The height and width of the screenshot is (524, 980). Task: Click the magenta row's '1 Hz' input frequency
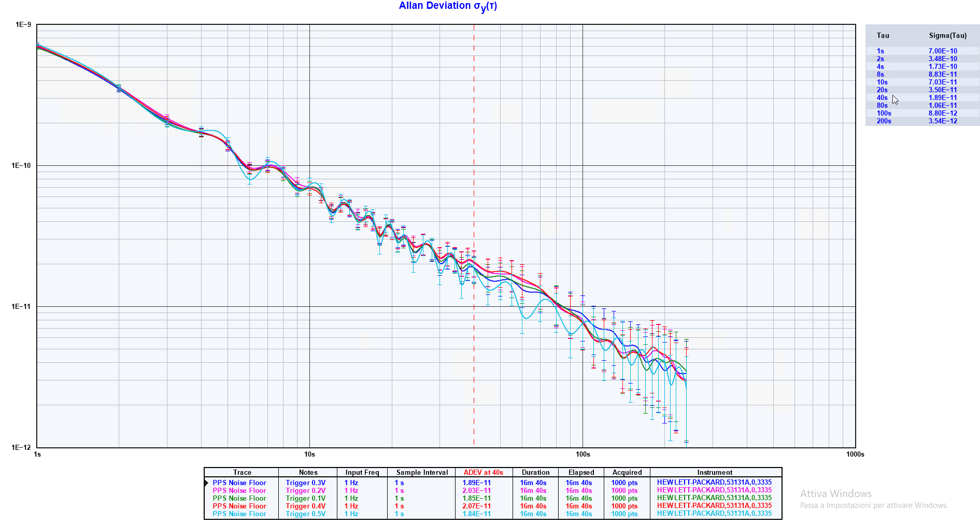pyautogui.click(x=351, y=490)
